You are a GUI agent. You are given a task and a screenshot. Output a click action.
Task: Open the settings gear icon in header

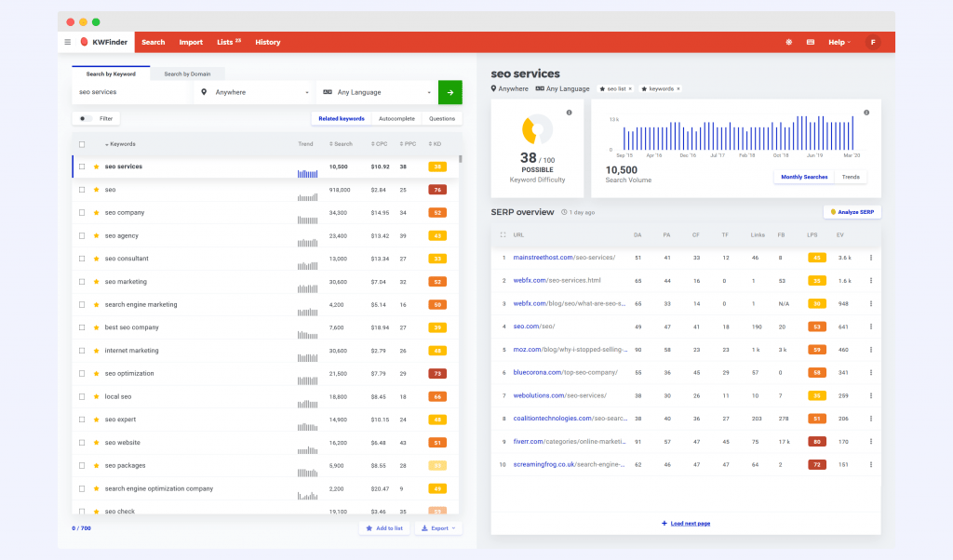pos(789,42)
